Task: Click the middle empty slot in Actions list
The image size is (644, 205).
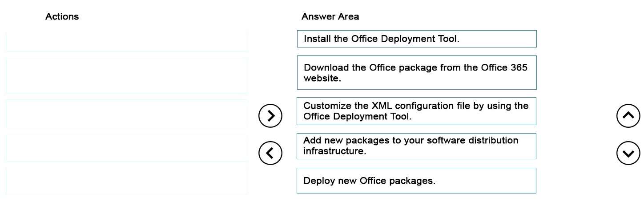Action: coord(127,114)
